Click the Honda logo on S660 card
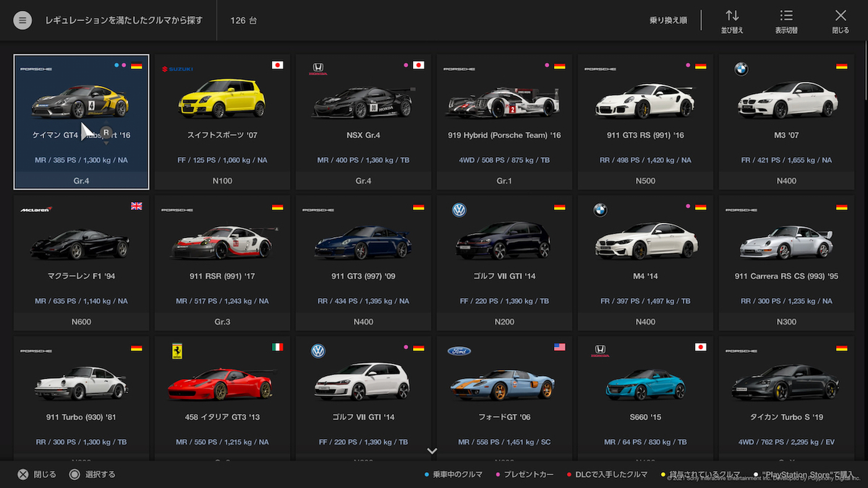The width and height of the screenshot is (868, 488). [x=599, y=351]
